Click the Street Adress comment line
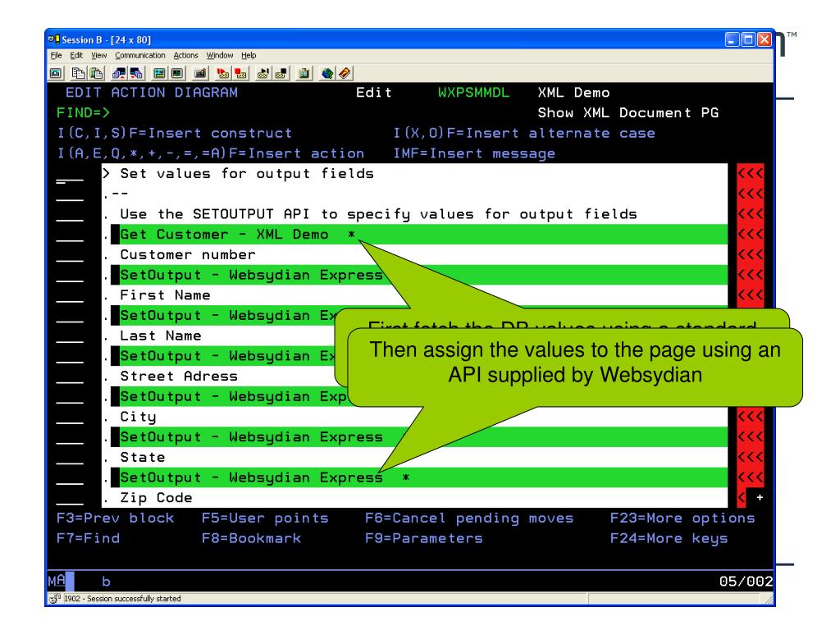 [179, 377]
